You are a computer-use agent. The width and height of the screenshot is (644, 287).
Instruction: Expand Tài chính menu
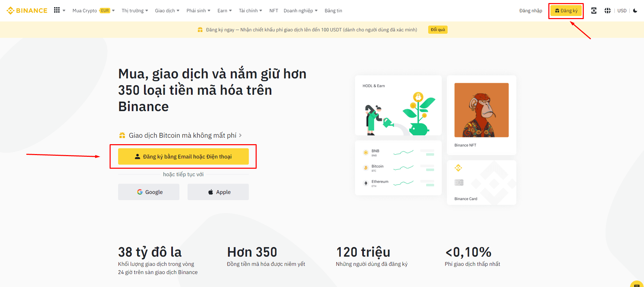pos(251,11)
